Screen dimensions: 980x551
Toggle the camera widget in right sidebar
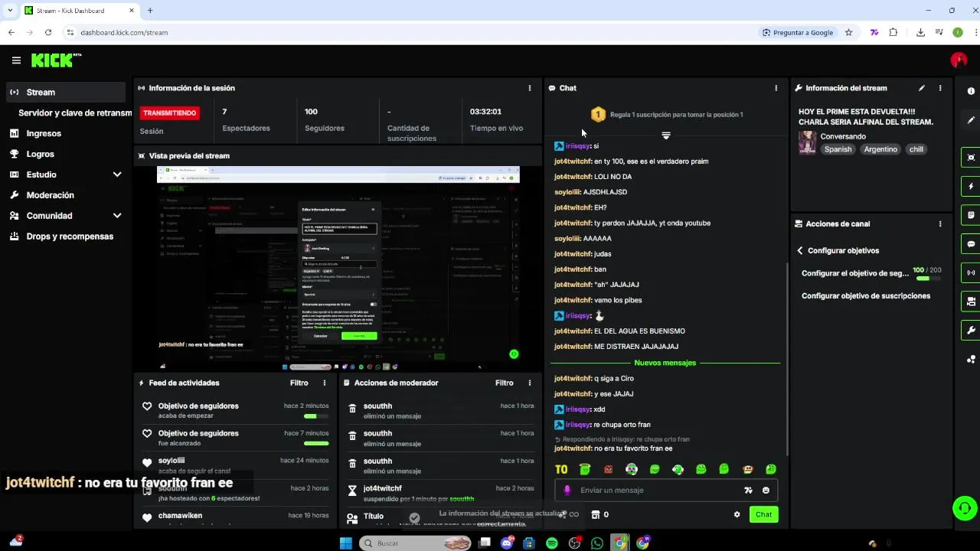(971, 302)
